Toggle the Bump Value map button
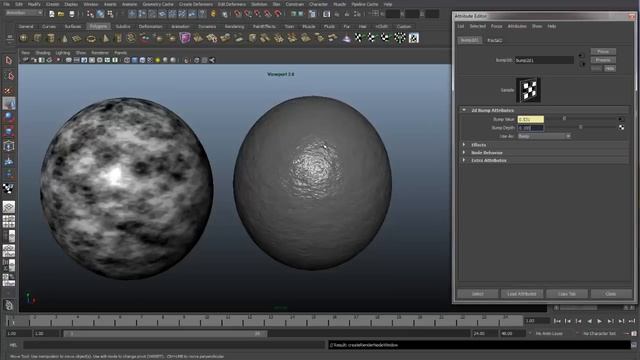640x360 pixels. [x=621, y=119]
